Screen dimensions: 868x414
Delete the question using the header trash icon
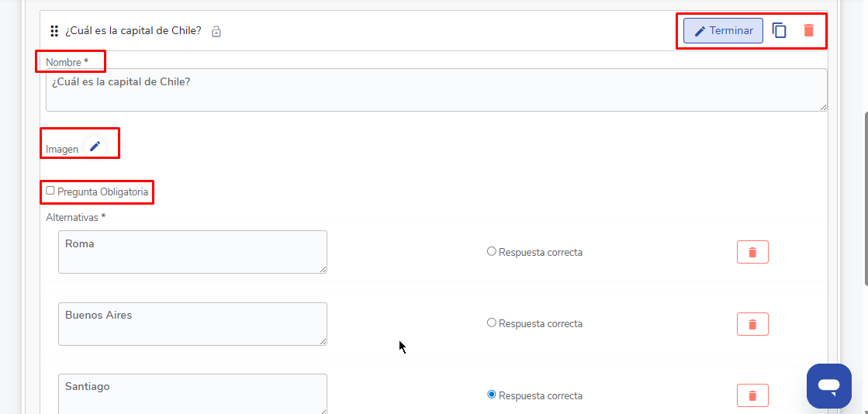[808, 31]
